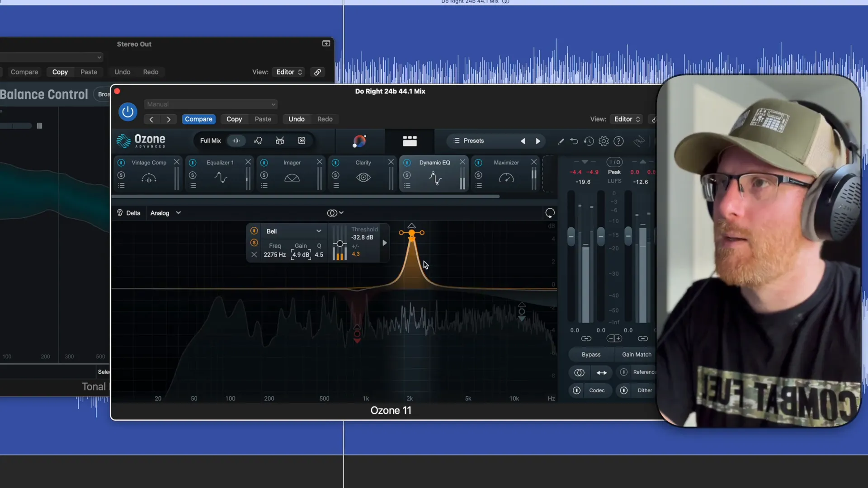Select the vocal head focus icon
The width and height of the screenshot is (868, 488).
258,141
